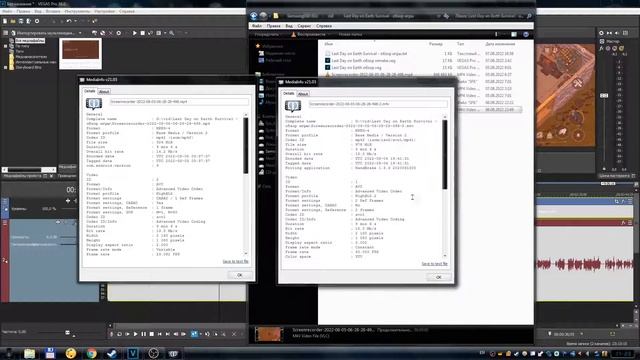Search media with the magnifier icon
Image resolution: width=640 pixels, height=360 pixels.
coord(171,33)
